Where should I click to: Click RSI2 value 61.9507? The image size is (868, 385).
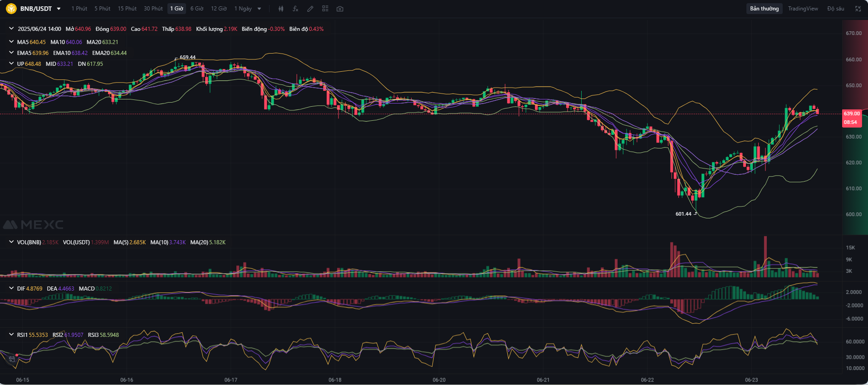[x=74, y=335]
